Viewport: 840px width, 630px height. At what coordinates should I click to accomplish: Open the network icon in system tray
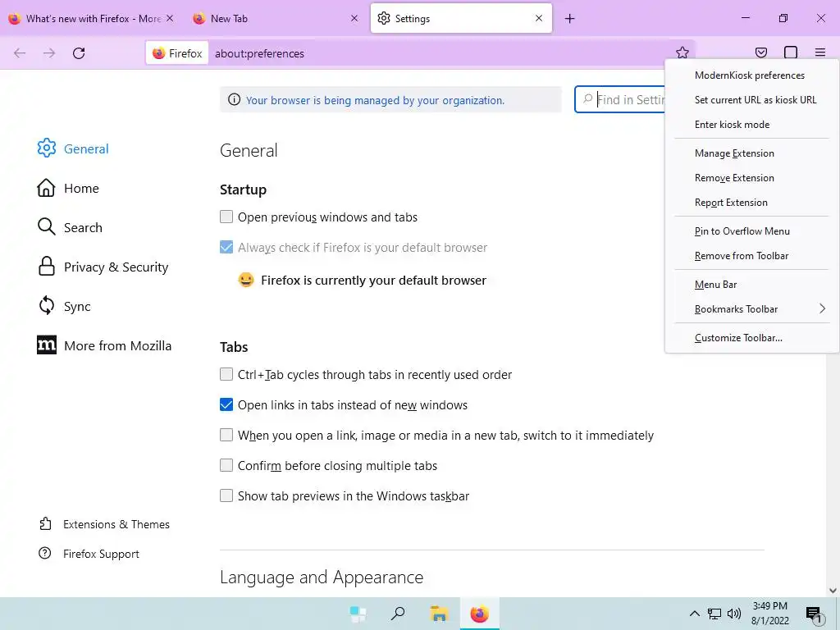coord(714,614)
